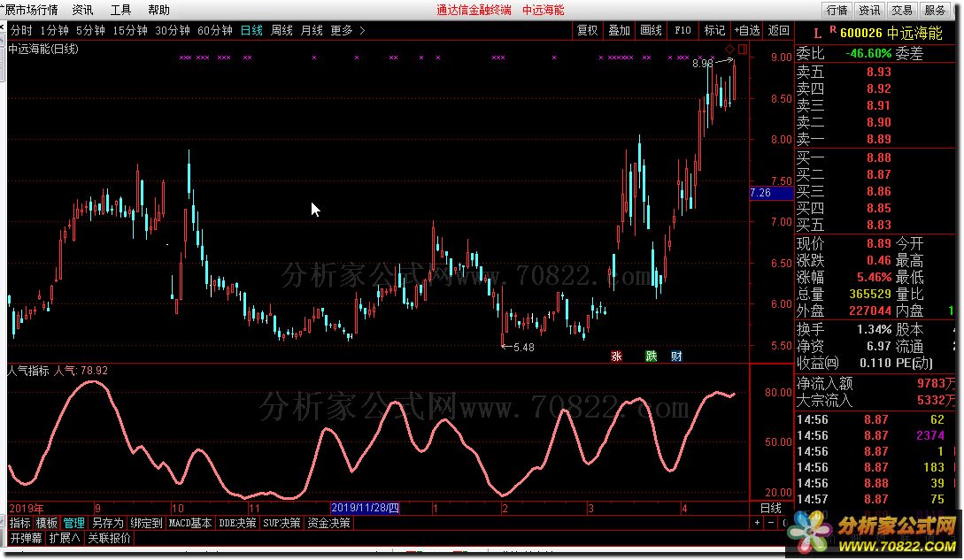The width and height of the screenshot is (964, 560).
Task: Click the 买五 8.83 quote row
Action: coord(875,225)
